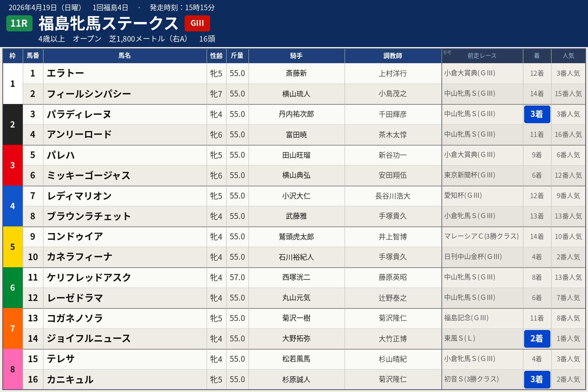Screen dimensions: 588x392
Task: Open horse パラディレーヌ entry
Action: click(79, 114)
